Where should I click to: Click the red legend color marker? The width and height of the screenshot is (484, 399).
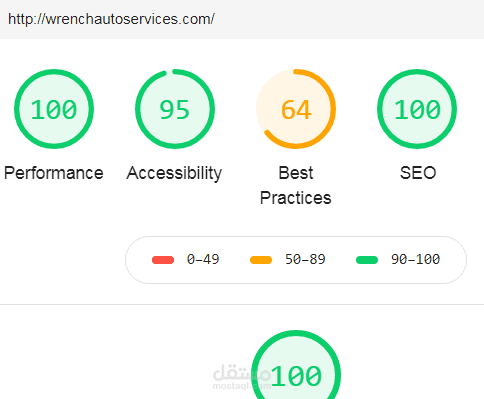click(x=163, y=260)
